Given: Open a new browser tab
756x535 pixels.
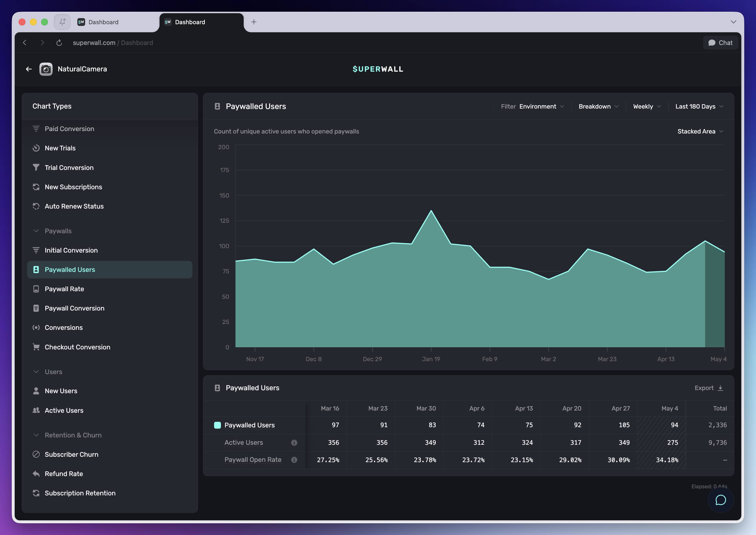Looking at the screenshot, I should tap(254, 22).
